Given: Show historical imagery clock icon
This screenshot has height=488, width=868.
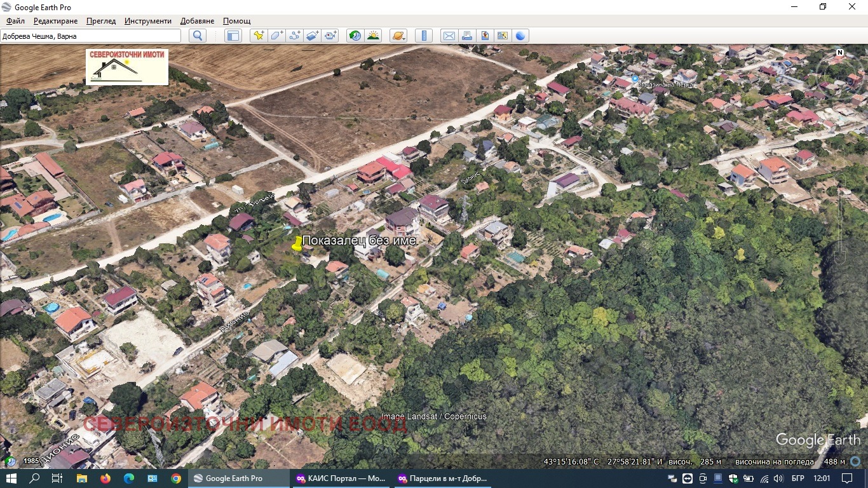Looking at the screenshot, I should pos(355,36).
